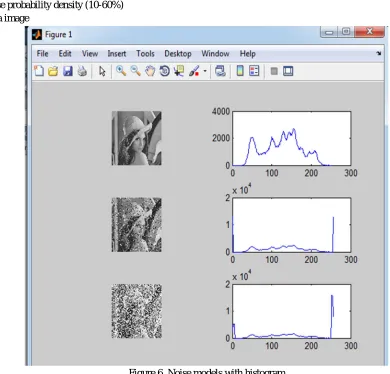Open the Desktop menu
The height and width of the screenshot is (374, 390).
click(x=178, y=54)
